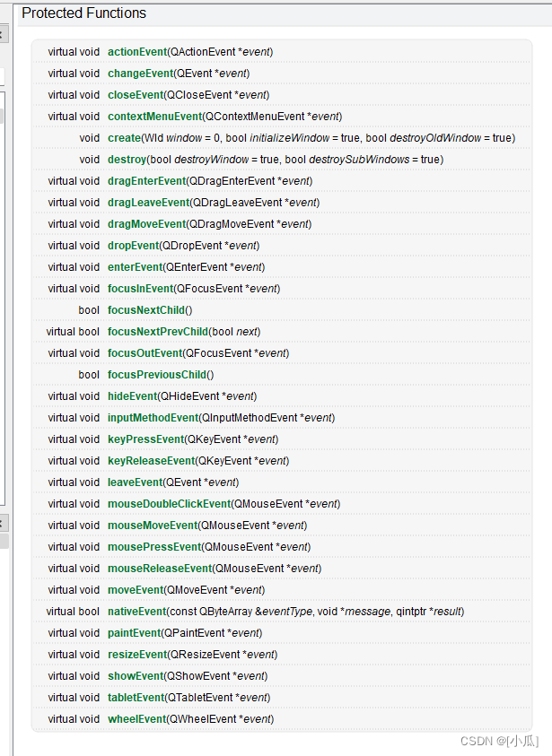The image size is (552, 756).
Task: Click QByteArray &eventType parameter text
Action: pos(256,612)
